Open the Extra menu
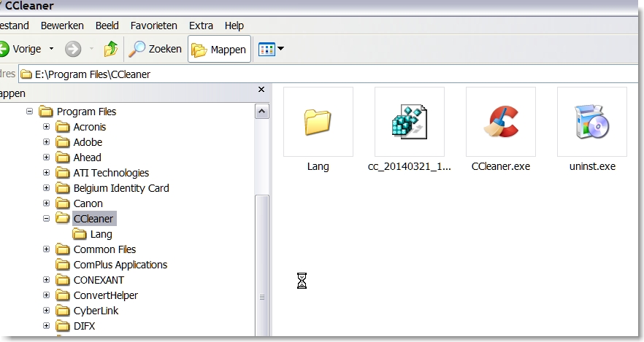Image resolution: width=644 pixels, height=342 pixels. point(201,26)
